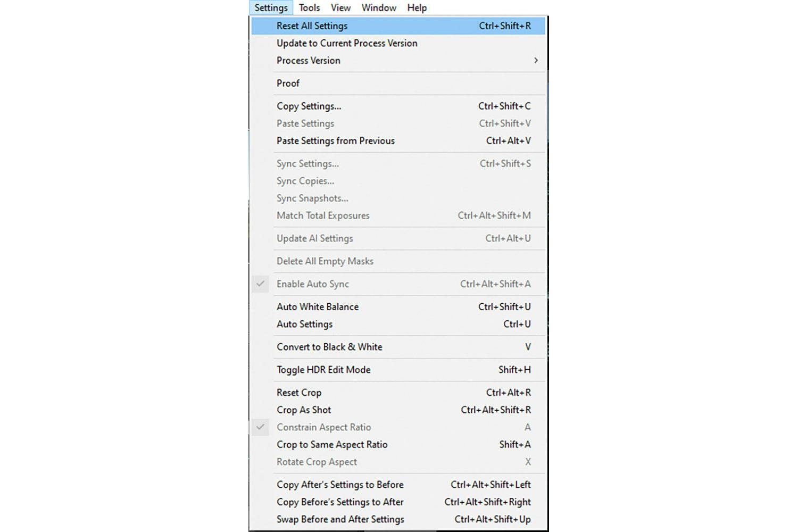Toggle the Enable Auto Sync checkmark
Screen dimensions: 798x532
coord(260,284)
